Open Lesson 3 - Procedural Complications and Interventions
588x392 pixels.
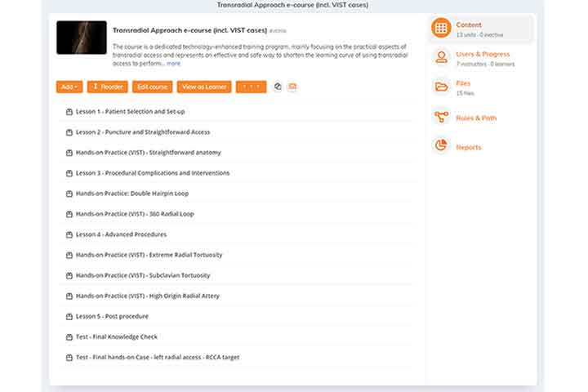coord(153,173)
